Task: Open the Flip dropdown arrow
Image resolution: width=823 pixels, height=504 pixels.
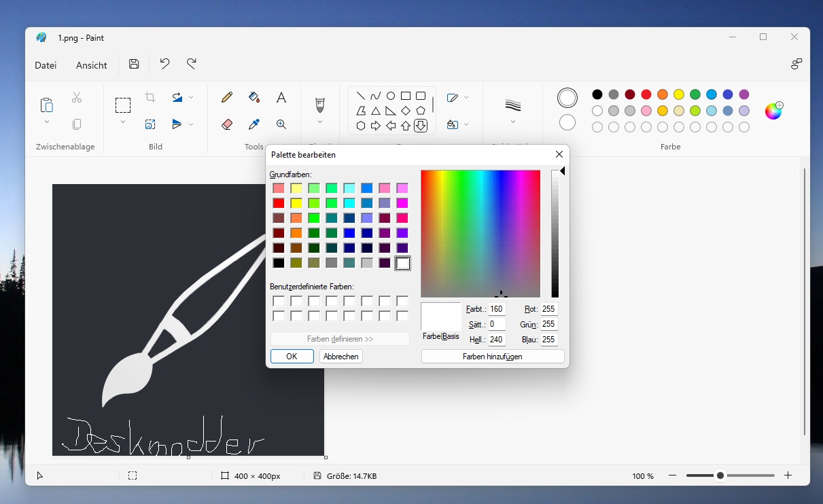Action: tap(191, 124)
